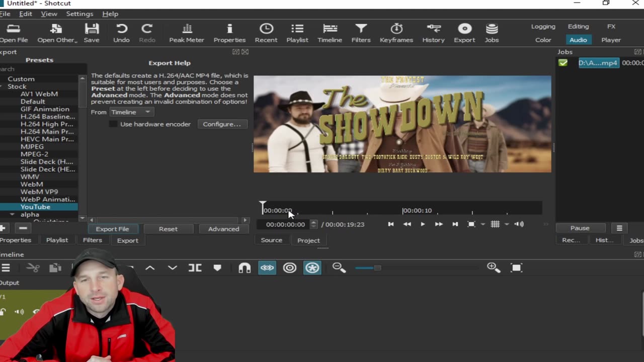
Task: Open the Help menu
Action: point(110,14)
